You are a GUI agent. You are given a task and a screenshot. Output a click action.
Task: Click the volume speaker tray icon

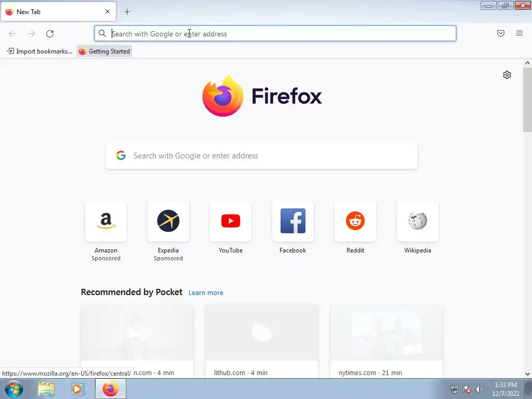480,389
